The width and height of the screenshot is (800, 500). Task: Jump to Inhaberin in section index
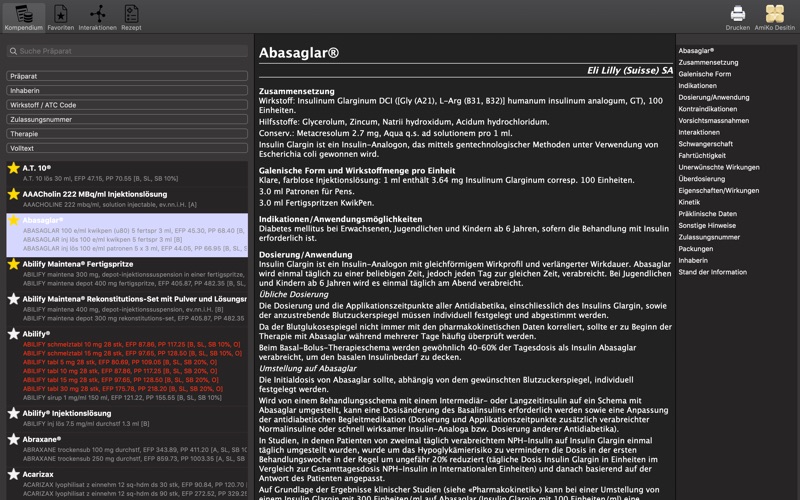(x=693, y=260)
